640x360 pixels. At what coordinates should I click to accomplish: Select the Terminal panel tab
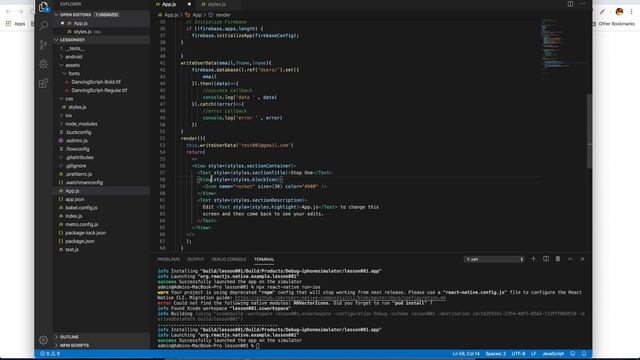pyautogui.click(x=264, y=259)
